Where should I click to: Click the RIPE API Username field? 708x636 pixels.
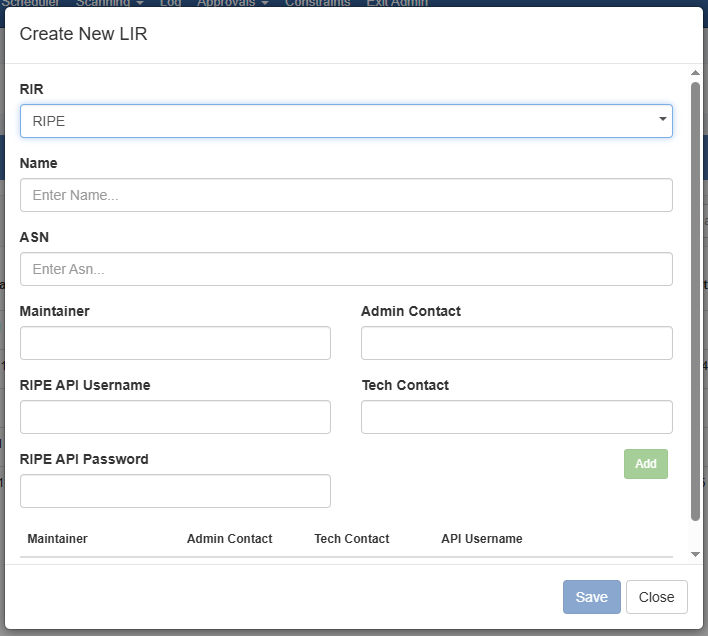pyautogui.click(x=175, y=417)
